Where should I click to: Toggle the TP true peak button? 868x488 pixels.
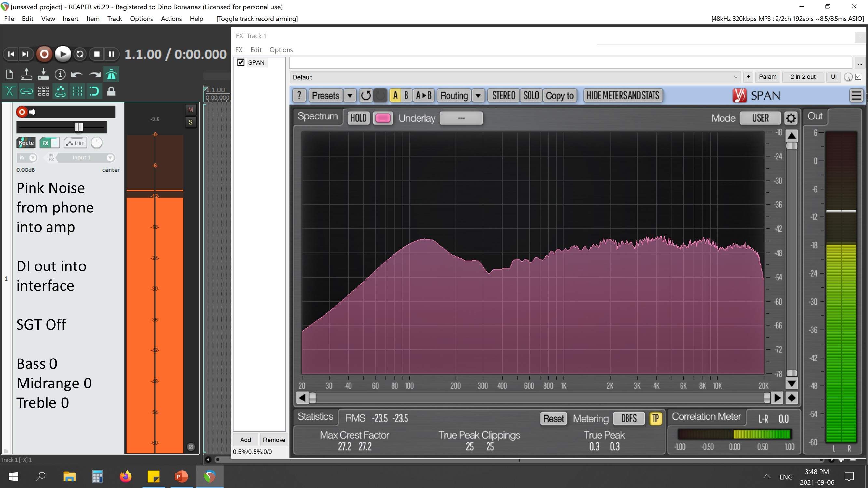pyautogui.click(x=655, y=418)
